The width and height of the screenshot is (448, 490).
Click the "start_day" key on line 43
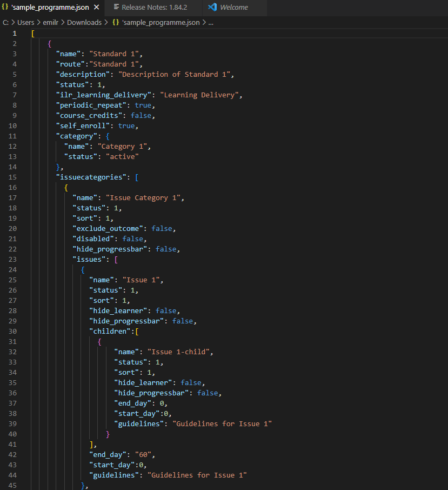point(112,465)
